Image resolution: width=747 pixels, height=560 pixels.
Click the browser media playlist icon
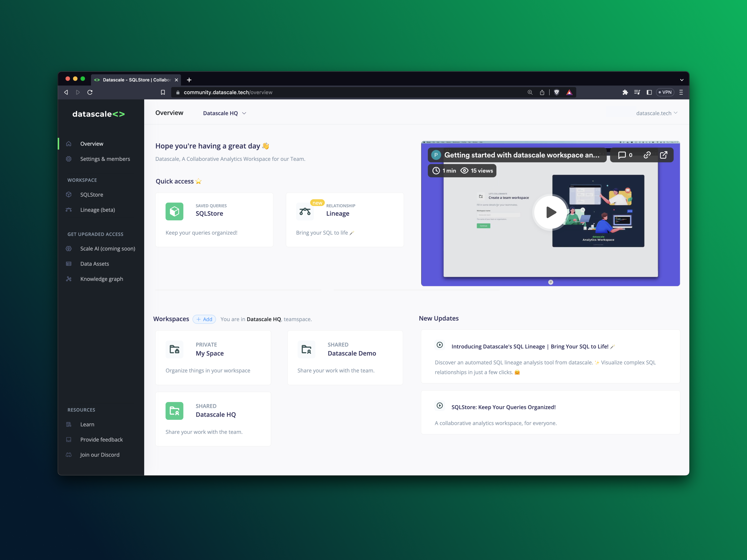pyautogui.click(x=637, y=92)
